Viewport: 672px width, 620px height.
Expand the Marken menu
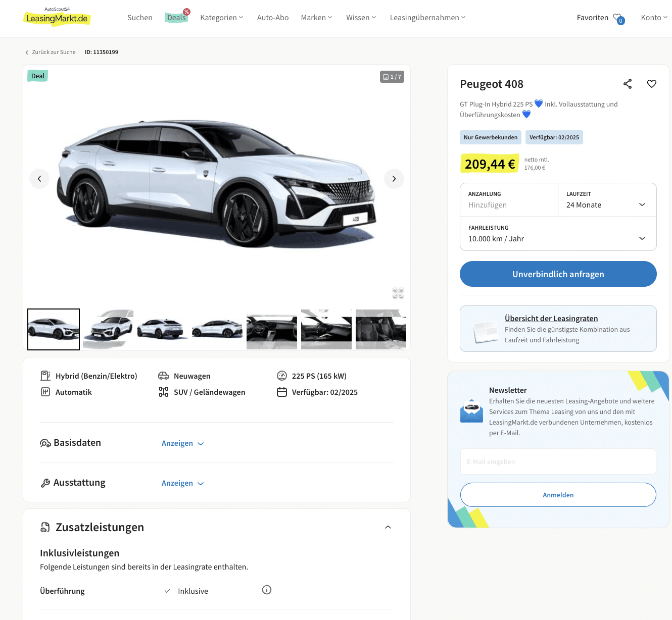(x=317, y=18)
